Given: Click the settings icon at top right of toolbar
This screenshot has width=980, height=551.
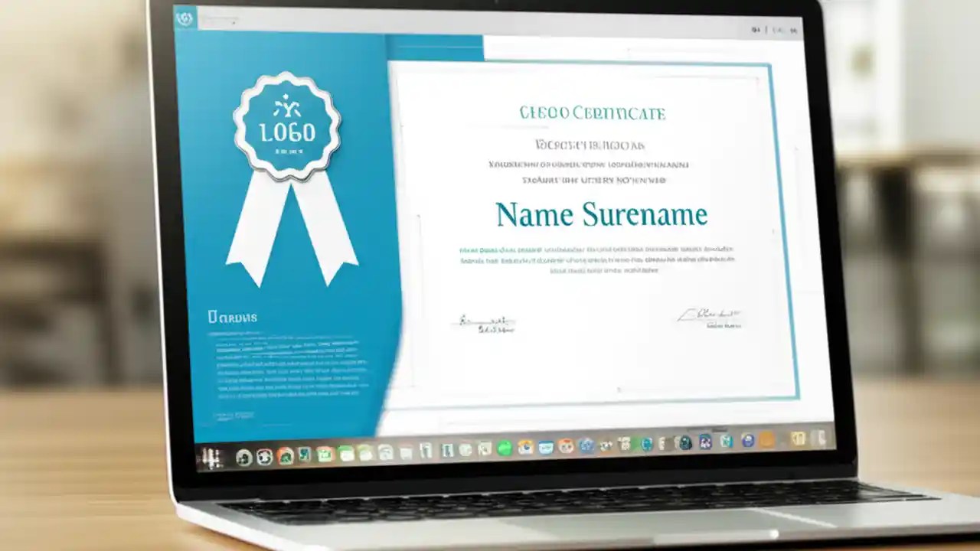Looking at the screenshot, I should (794, 30).
